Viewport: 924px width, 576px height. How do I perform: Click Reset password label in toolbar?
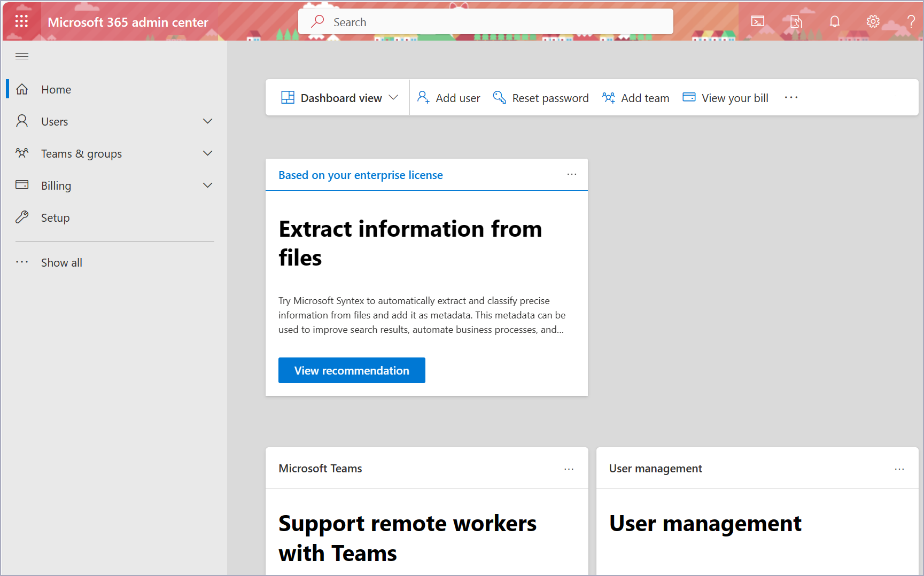point(550,98)
